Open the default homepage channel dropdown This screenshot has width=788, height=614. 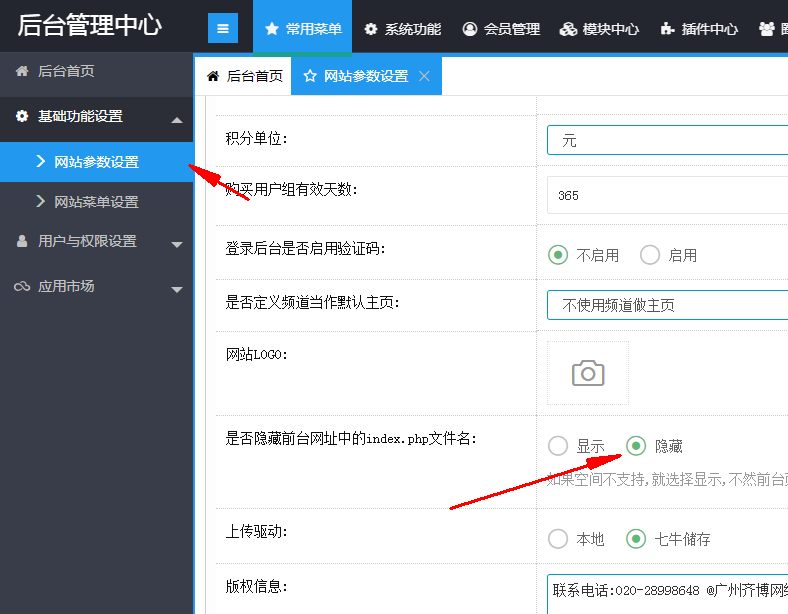(667, 305)
